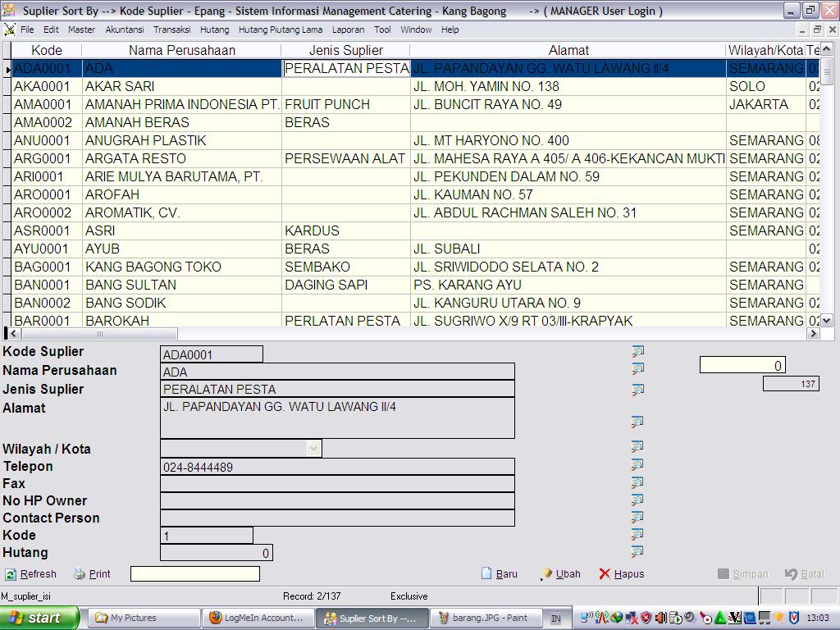840x630 pixels.
Task: Open the Wilayah / Kota dropdown
Action: tap(313, 449)
